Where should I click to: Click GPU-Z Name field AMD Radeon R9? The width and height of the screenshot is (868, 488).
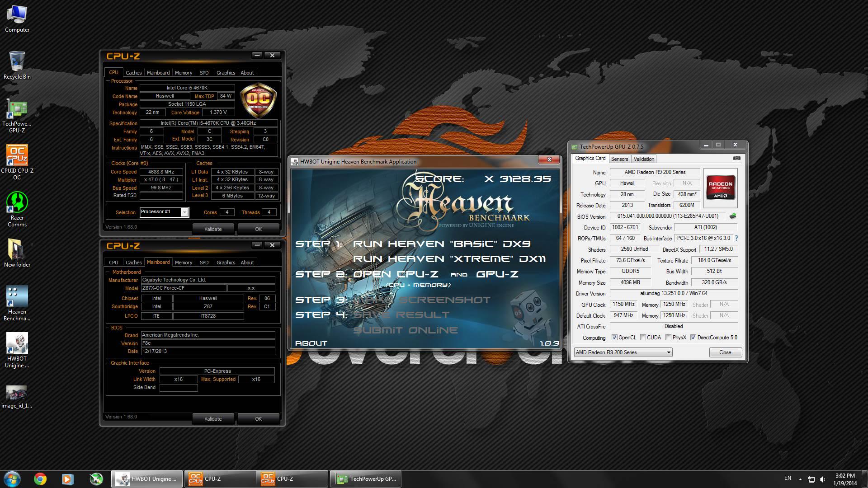pyautogui.click(x=655, y=172)
